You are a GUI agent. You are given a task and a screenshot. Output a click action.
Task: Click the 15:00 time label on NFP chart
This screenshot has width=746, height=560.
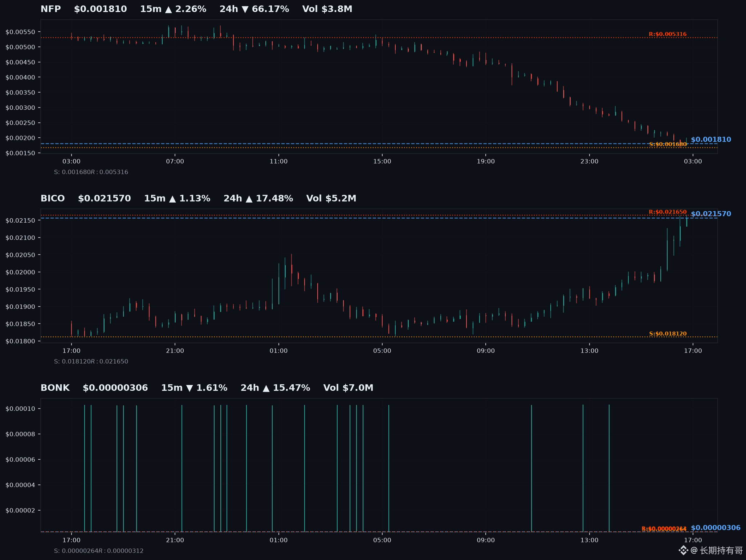(x=382, y=161)
